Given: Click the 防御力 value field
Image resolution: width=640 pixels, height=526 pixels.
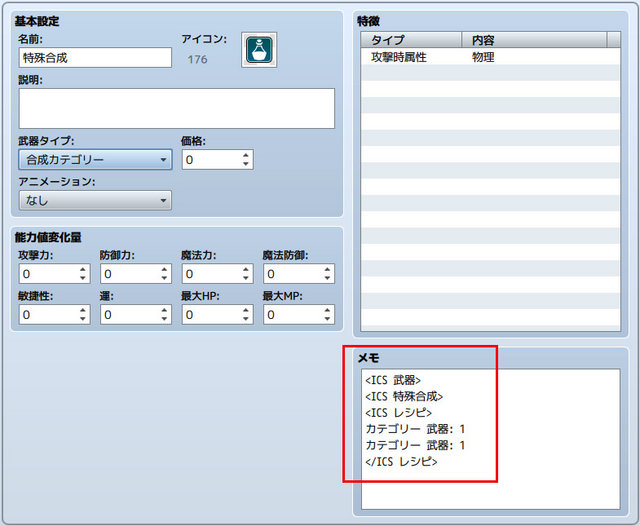Looking at the screenshot, I should tap(130, 274).
